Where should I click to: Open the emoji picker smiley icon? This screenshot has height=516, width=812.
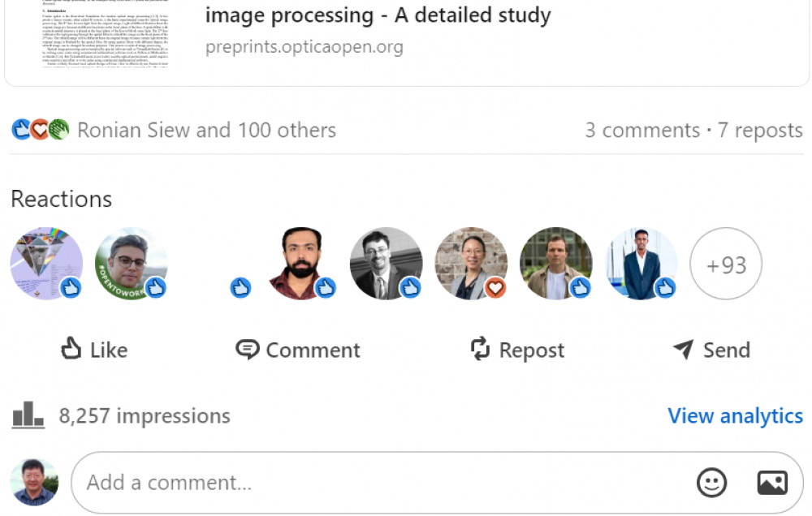pyautogui.click(x=712, y=483)
